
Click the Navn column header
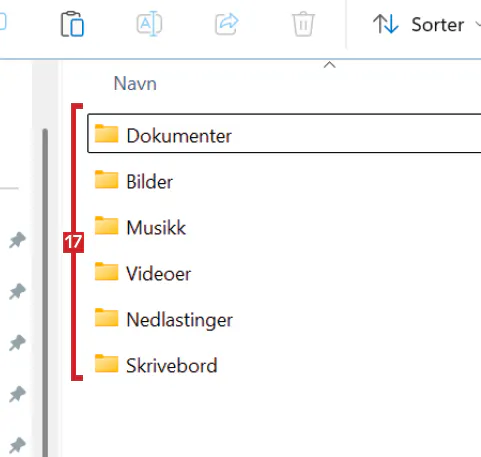click(x=135, y=83)
